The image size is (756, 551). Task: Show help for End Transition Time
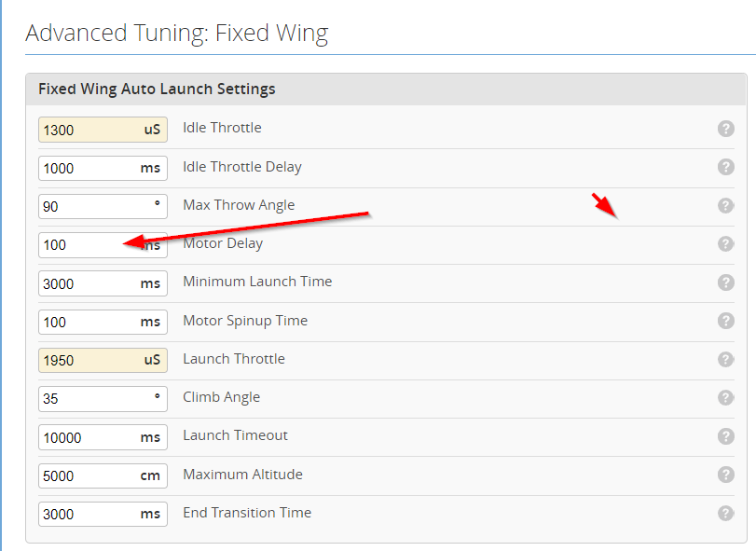coord(725,514)
